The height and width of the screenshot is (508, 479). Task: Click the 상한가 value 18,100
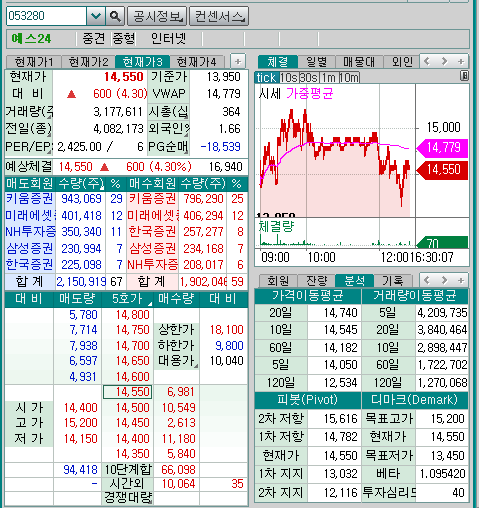tap(226, 330)
